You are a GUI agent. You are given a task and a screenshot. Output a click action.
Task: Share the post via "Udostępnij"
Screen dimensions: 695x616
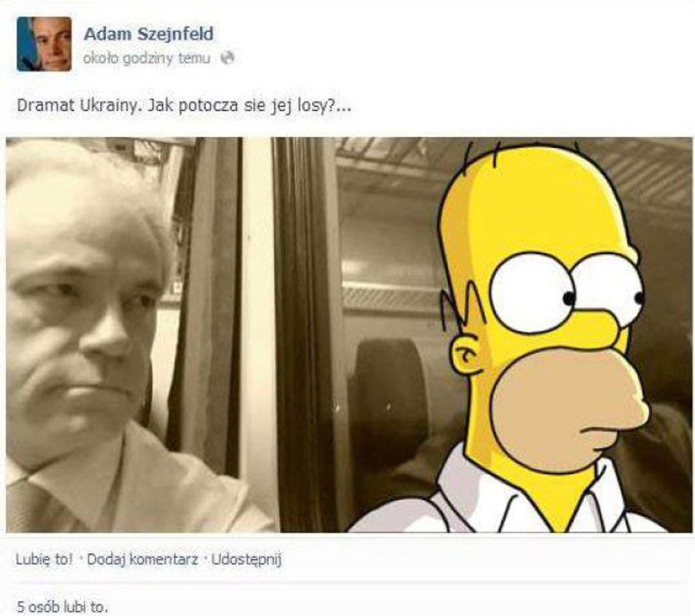pos(246,559)
